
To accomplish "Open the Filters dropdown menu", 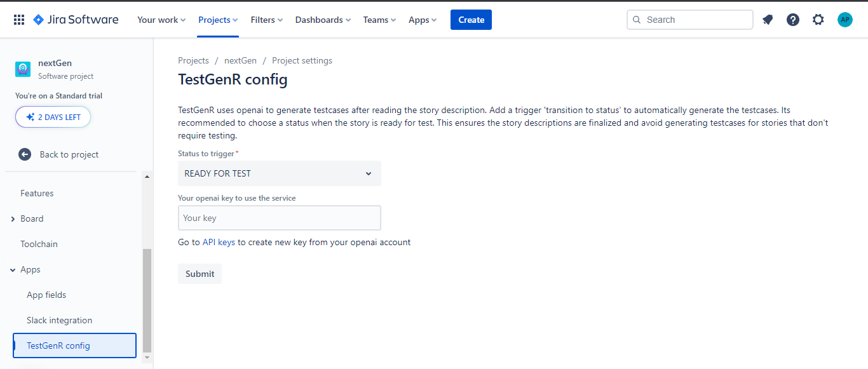I will pyautogui.click(x=267, y=20).
